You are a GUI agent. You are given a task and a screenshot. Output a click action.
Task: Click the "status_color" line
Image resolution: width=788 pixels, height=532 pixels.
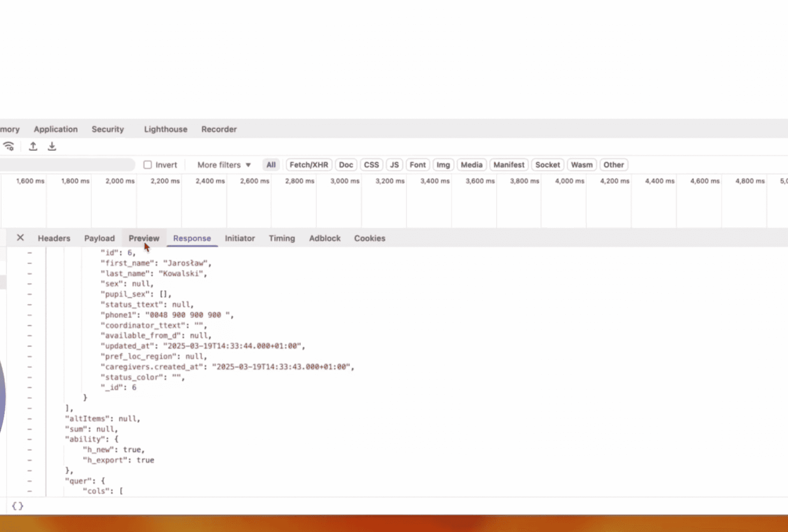(x=143, y=377)
